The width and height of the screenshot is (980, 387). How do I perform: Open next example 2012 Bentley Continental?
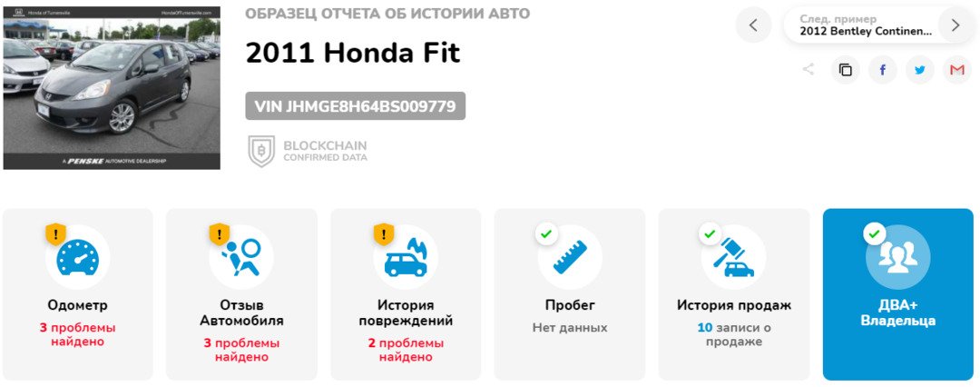(865, 25)
